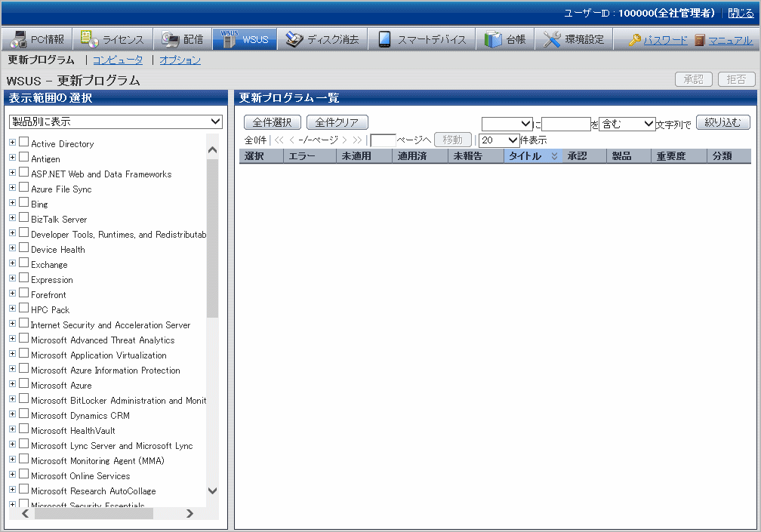This screenshot has width=761, height=532.
Task: Check the Antigen checkbox
Action: coord(24,157)
